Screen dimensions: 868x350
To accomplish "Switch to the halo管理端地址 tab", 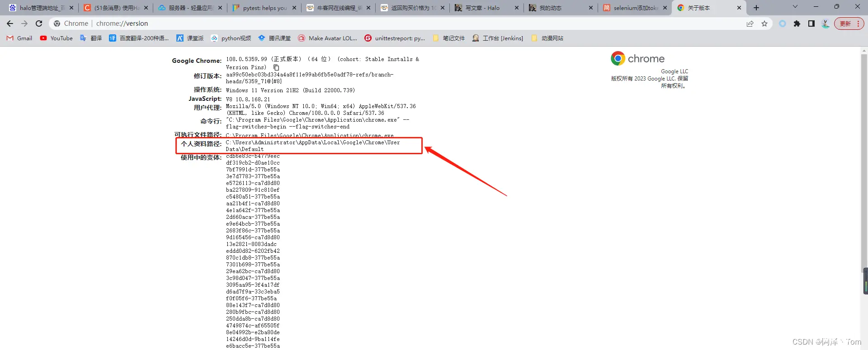I will point(42,8).
